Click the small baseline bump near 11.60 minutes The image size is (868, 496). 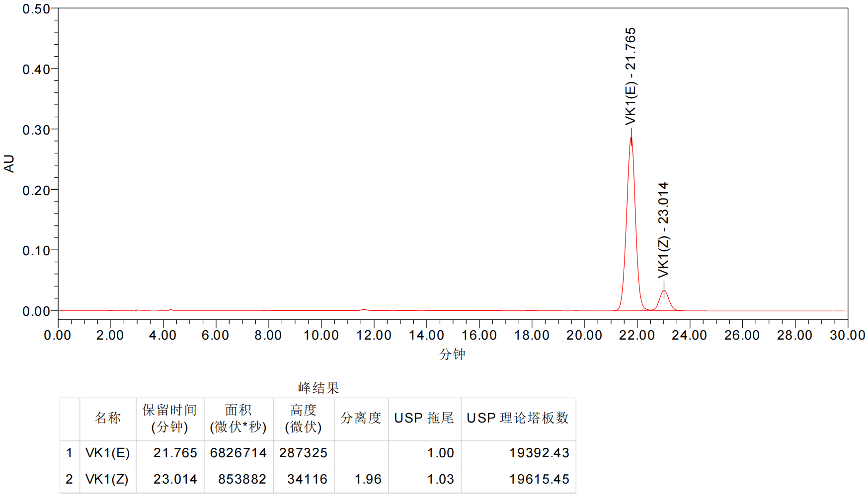pyautogui.click(x=364, y=310)
